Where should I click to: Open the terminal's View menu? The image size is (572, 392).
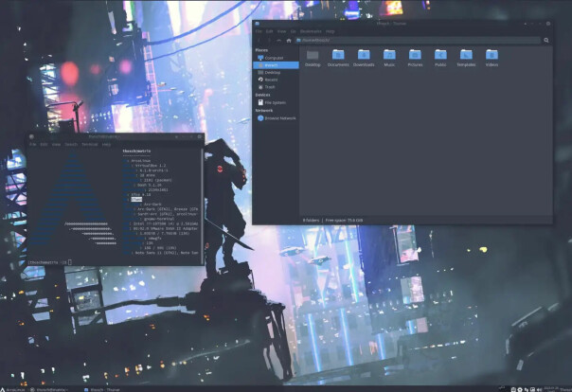click(56, 145)
